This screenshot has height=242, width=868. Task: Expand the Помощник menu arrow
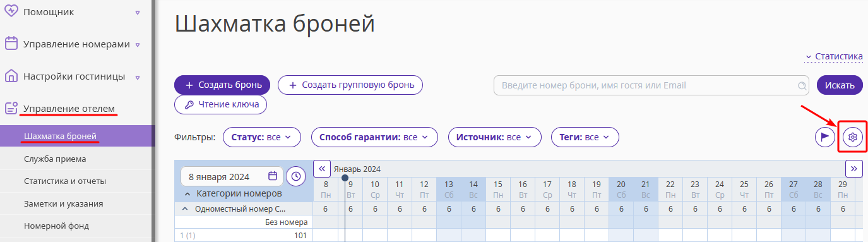click(138, 12)
